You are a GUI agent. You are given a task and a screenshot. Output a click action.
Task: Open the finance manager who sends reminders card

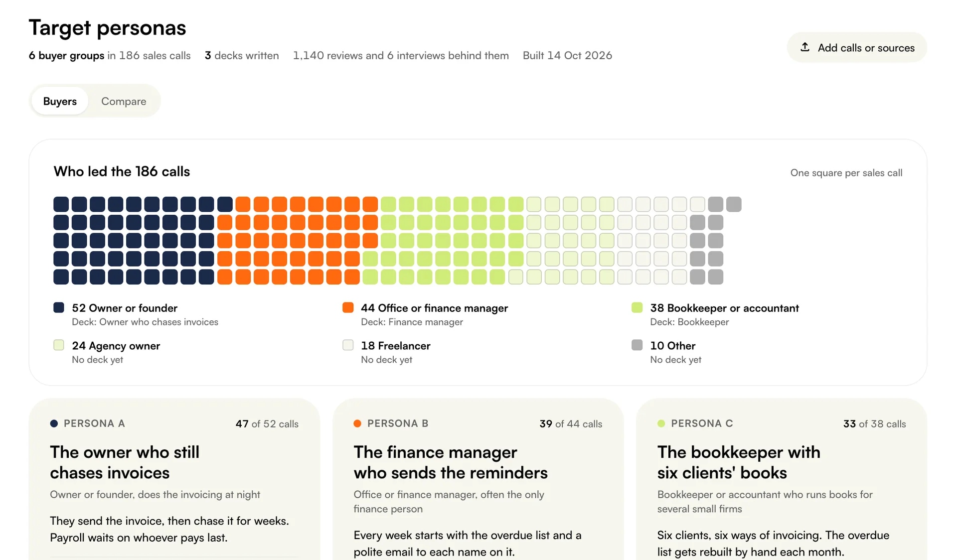click(x=451, y=462)
